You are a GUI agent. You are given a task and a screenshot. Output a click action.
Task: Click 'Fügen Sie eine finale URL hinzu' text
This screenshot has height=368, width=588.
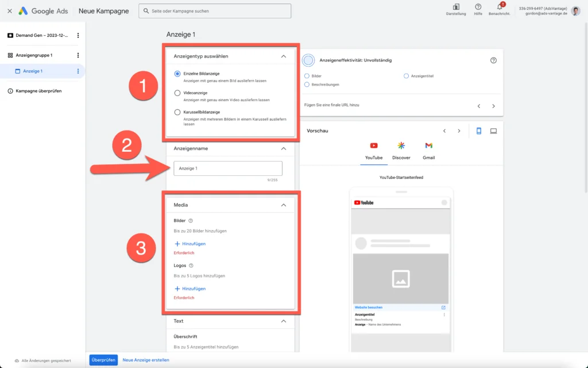click(x=331, y=105)
